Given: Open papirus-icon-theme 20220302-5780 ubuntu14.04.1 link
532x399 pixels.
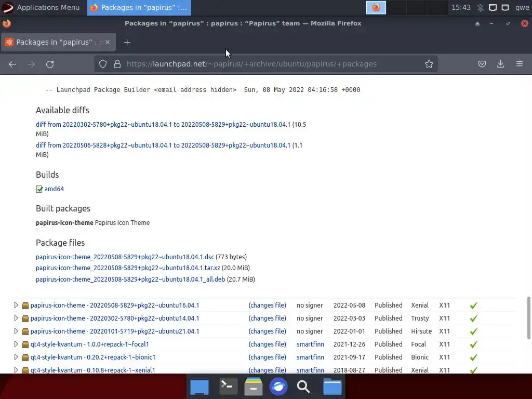Looking at the screenshot, I should pyautogui.click(x=115, y=318).
